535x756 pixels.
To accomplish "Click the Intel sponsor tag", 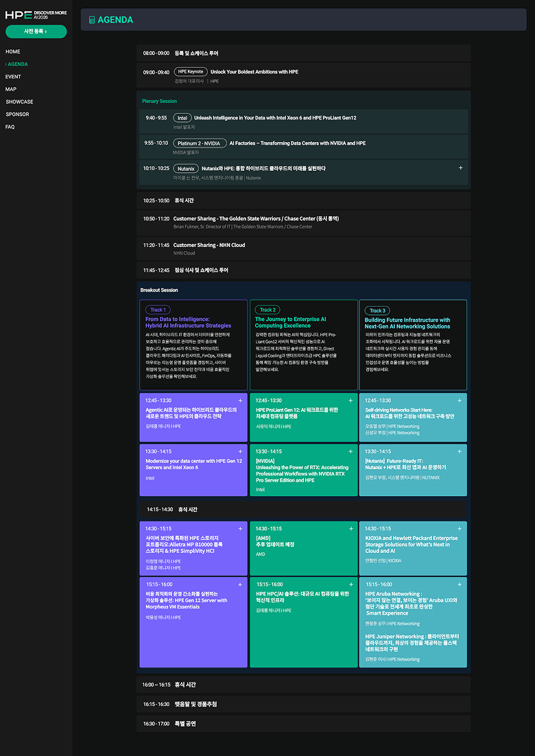I will [182, 117].
